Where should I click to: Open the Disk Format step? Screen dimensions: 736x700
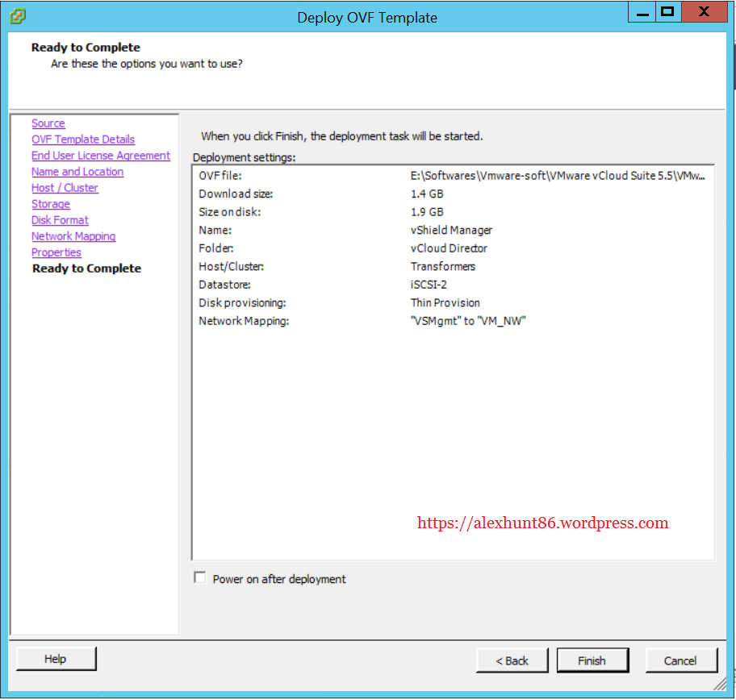point(60,220)
